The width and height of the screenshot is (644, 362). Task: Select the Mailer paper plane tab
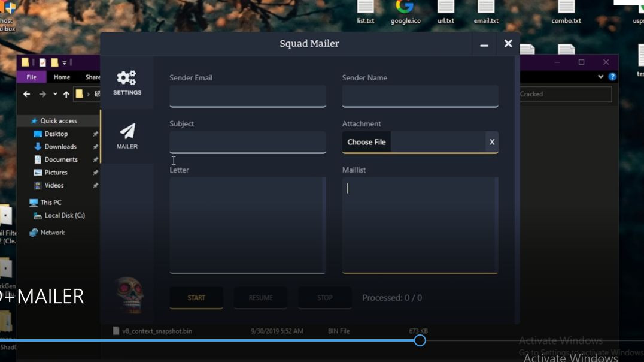pos(127,136)
